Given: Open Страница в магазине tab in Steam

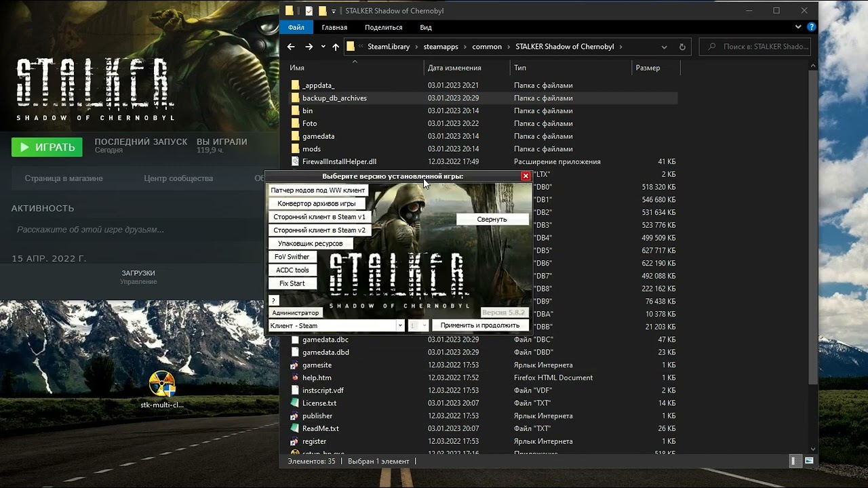Looking at the screenshot, I should click(64, 178).
